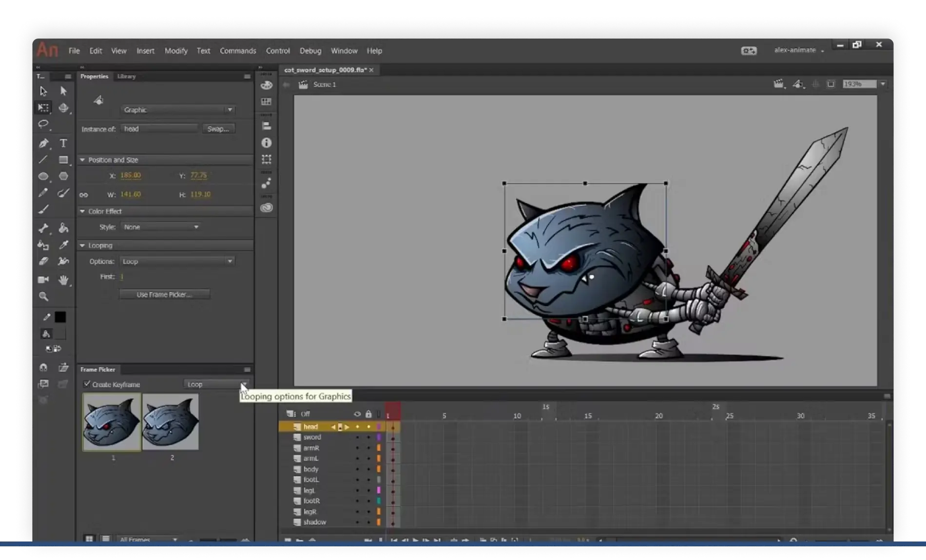Click the Use Frame Picker... button
Viewport: 926px width, 560px height.
coord(164,295)
